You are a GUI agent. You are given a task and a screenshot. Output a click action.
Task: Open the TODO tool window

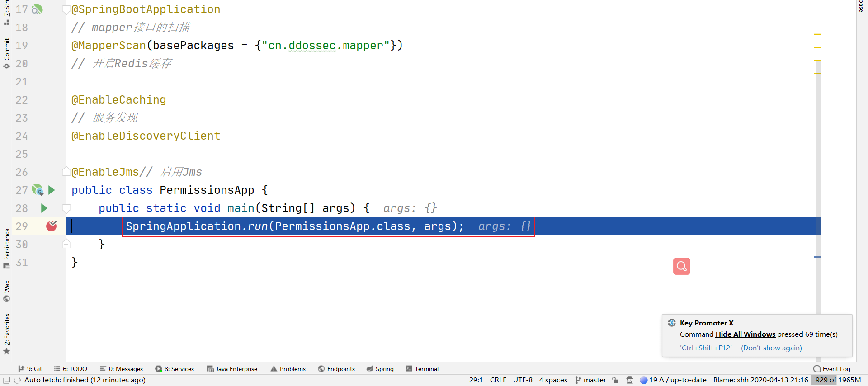coord(71,369)
